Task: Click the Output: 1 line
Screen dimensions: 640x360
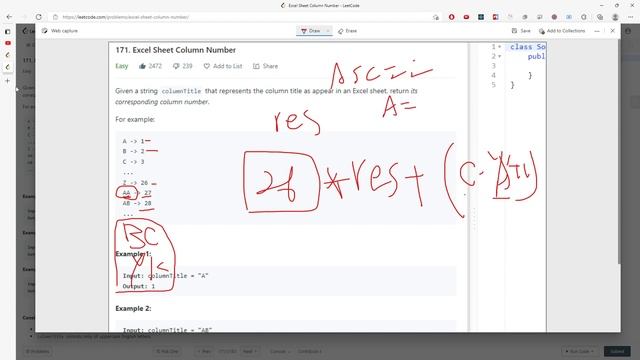Action: 139,286
